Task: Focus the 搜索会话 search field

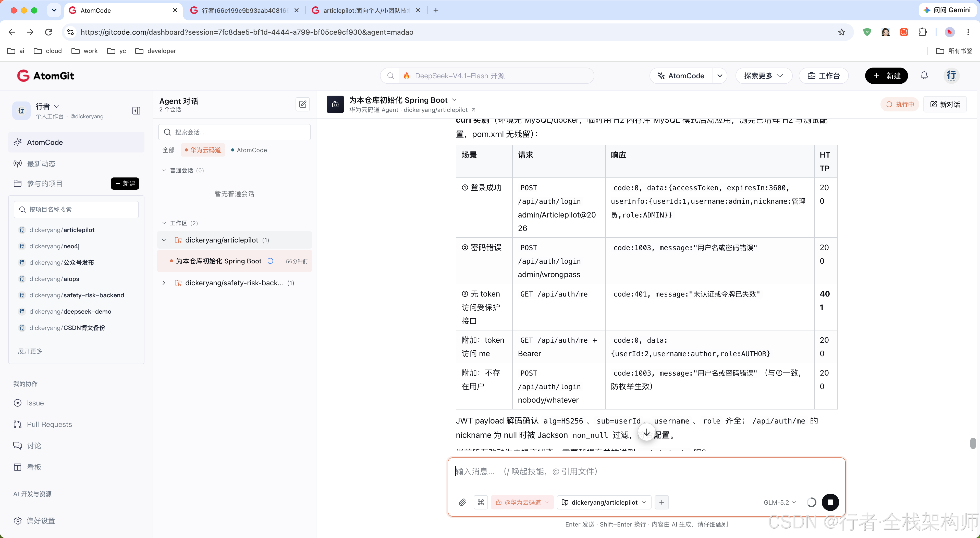Action: pos(234,132)
